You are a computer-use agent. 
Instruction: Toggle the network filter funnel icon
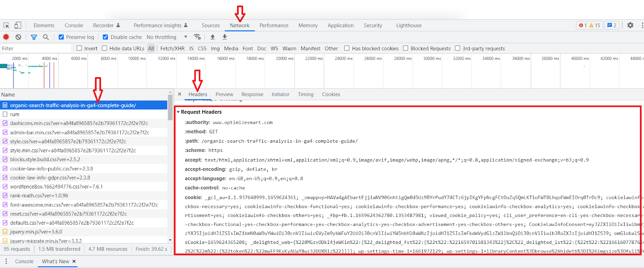(x=34, y=37)
